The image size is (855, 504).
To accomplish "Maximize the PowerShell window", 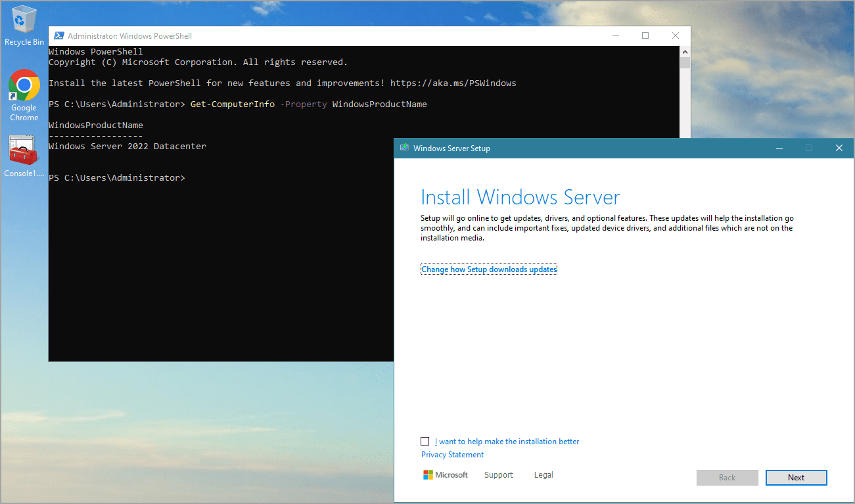I will (645, 36).
